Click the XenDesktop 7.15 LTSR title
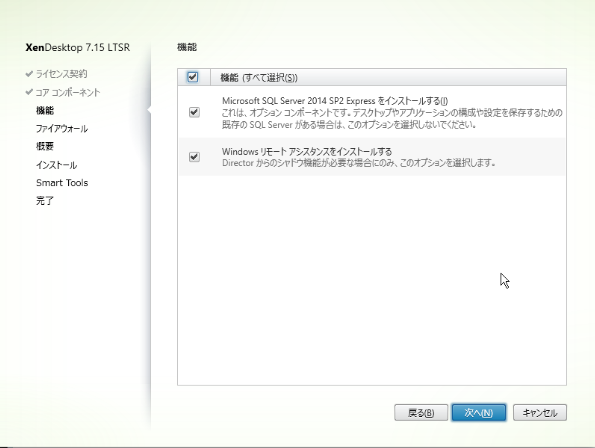This screenshot has width=595, height=448. pos(78,47)
